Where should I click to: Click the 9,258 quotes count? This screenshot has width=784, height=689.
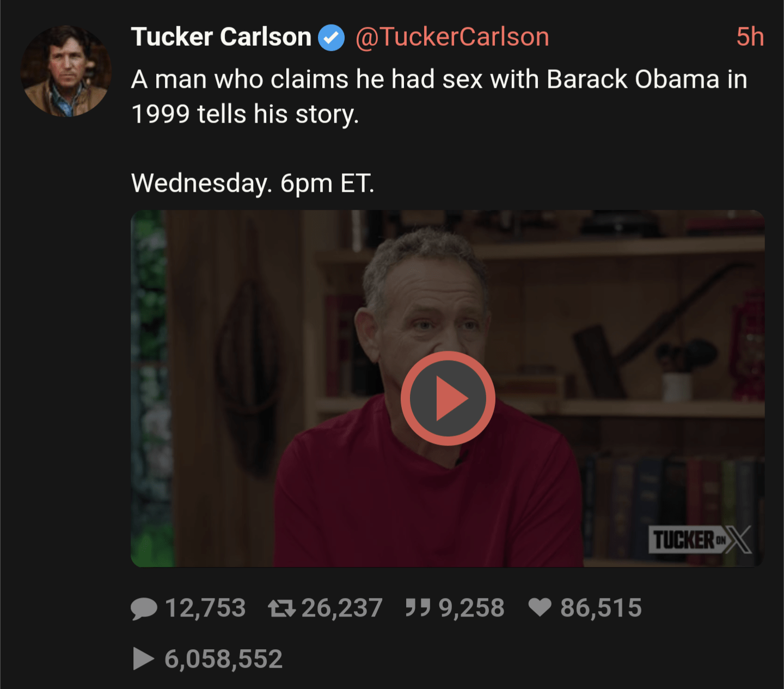(x=471, y=608)
